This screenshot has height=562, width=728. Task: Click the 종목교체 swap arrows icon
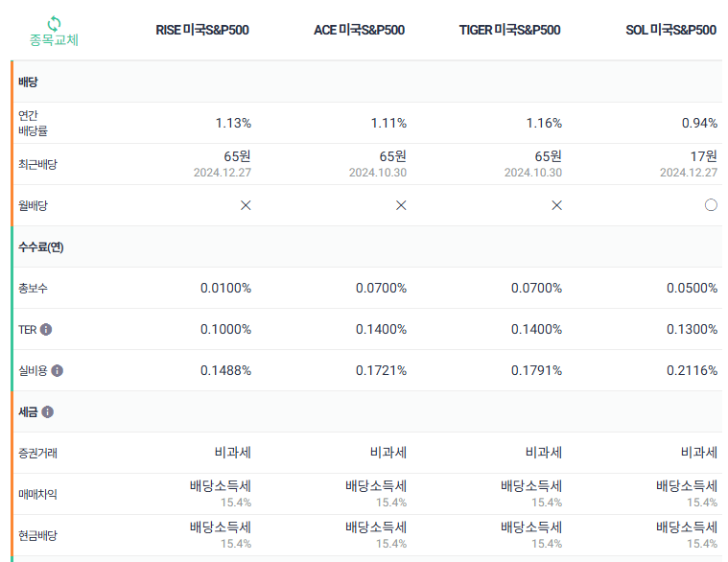coord(55,24)
